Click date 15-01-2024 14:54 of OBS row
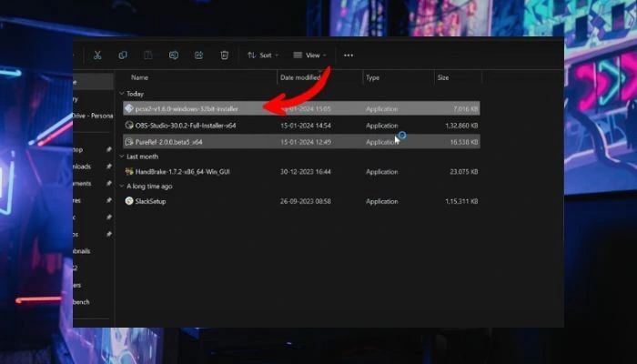 coord(306,126)
